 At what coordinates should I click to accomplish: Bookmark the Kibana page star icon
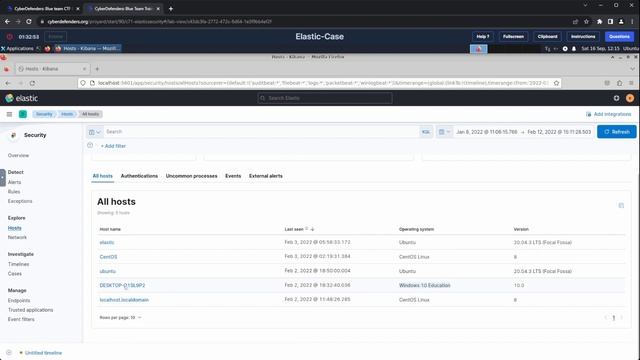coord(556,83)
